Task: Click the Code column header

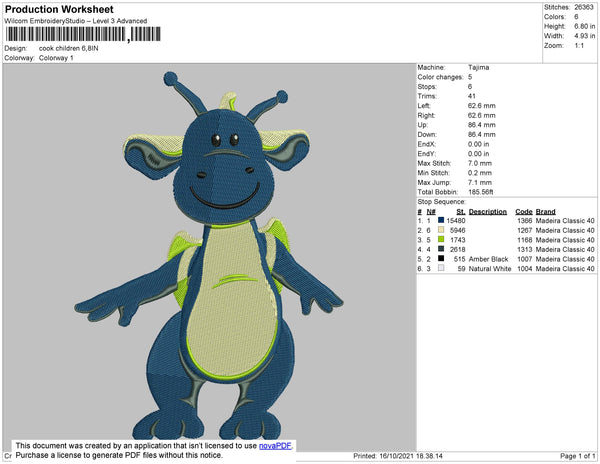Action: [x=523, y=211]
